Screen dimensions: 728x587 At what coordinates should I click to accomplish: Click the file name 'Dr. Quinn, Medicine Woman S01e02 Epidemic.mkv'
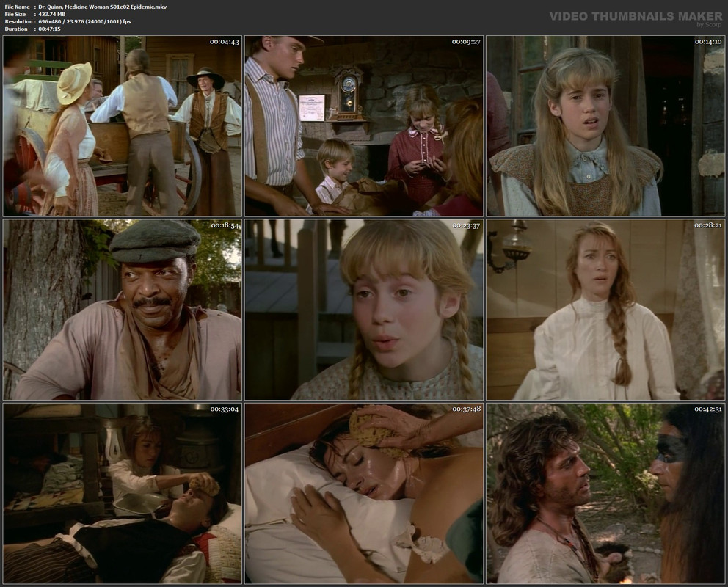[x=103, y=7]
